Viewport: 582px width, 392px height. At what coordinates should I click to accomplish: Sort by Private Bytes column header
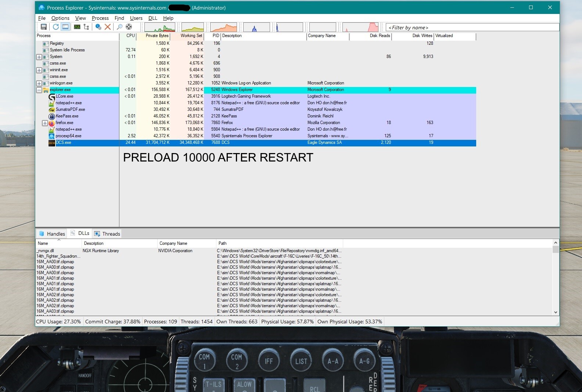tap(153, 36)
